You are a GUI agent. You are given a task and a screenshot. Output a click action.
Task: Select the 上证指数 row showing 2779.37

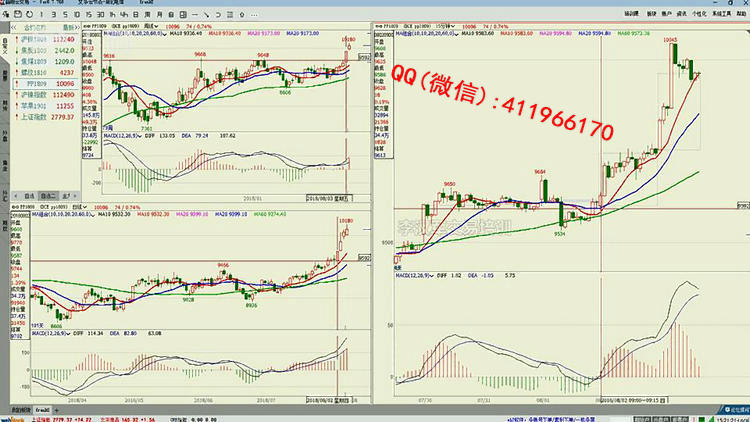(45, 117)
